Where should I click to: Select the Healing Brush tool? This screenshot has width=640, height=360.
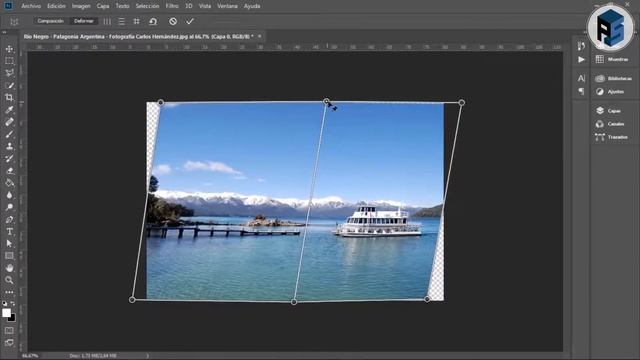coord(9,122)
